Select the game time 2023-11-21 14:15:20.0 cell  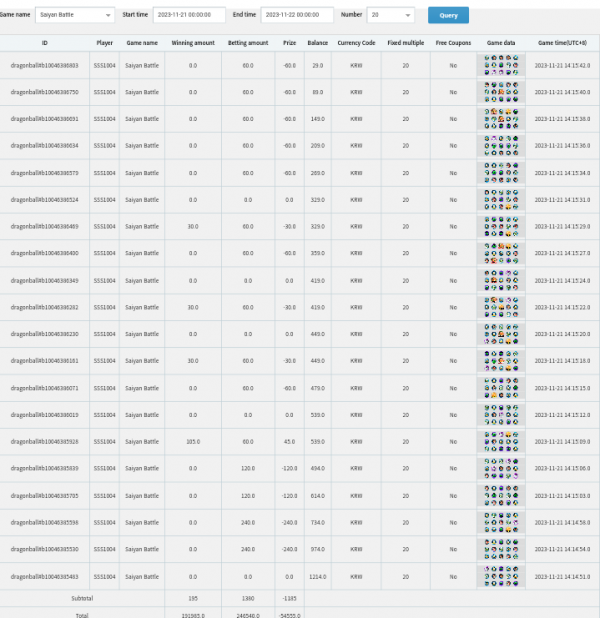click(x=562, y=334)
